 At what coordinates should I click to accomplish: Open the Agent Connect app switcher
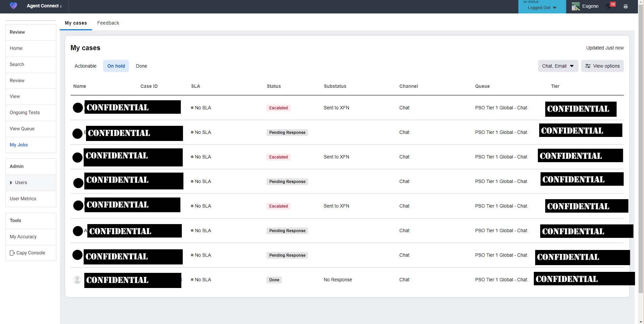point(44,6)
